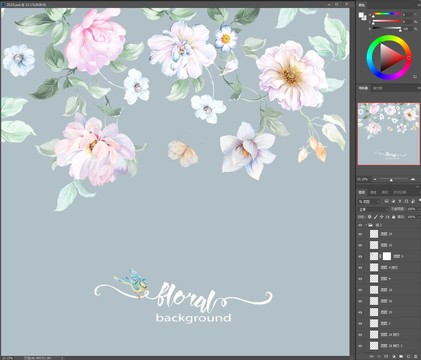Click the create new layer icon
This screenshot has width=421, height=360.
(x=408, y=356)
